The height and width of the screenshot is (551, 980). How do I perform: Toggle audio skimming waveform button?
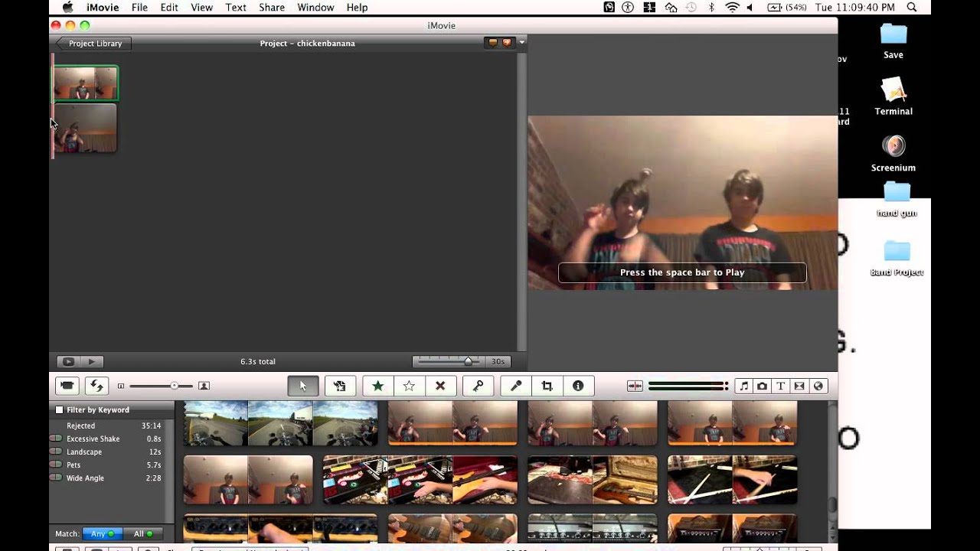[635, 386]
